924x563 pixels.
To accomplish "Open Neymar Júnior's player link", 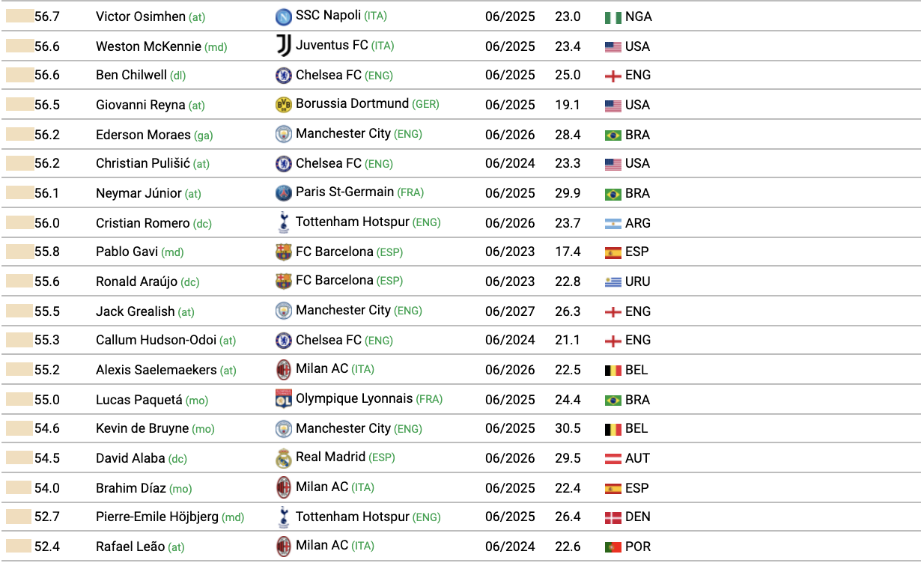I will pyautogui.click(x=139, y=193).
